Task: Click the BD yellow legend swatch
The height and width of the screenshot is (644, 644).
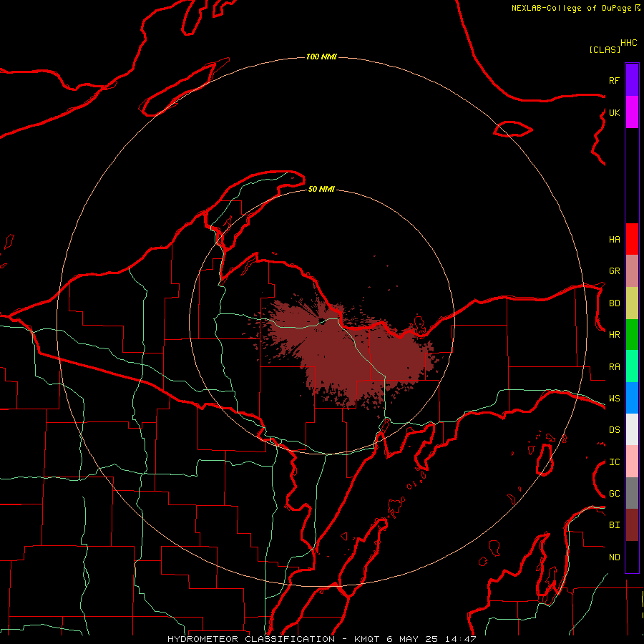Action: 632,303
